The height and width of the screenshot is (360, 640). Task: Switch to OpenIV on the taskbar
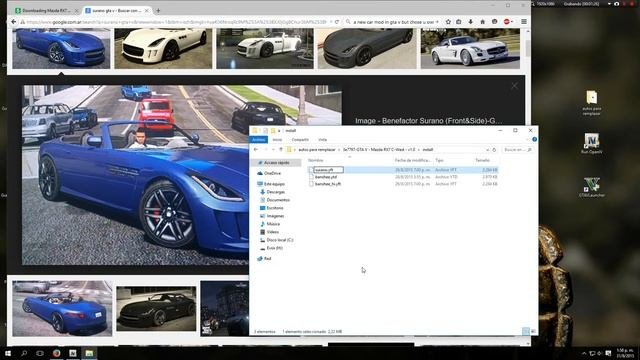click(73, 353)
